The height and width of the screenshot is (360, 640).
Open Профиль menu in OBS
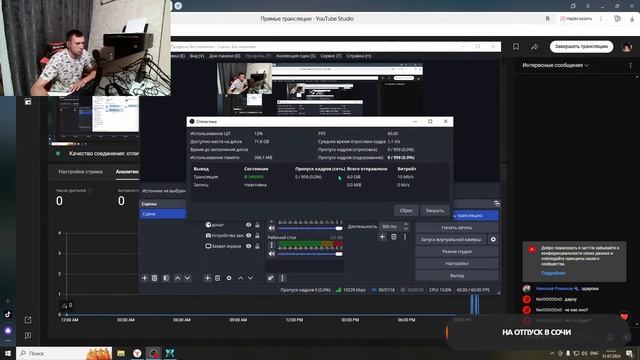click(x=258, y=56)
